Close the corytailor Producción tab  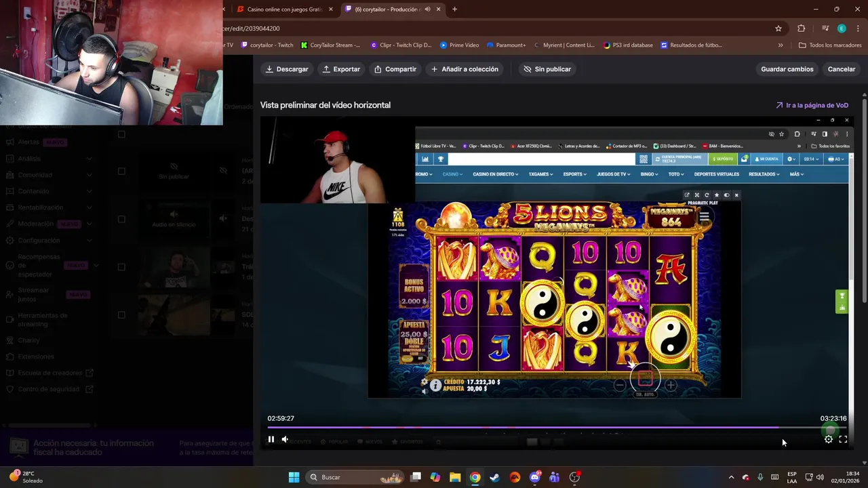pos(439,9)
